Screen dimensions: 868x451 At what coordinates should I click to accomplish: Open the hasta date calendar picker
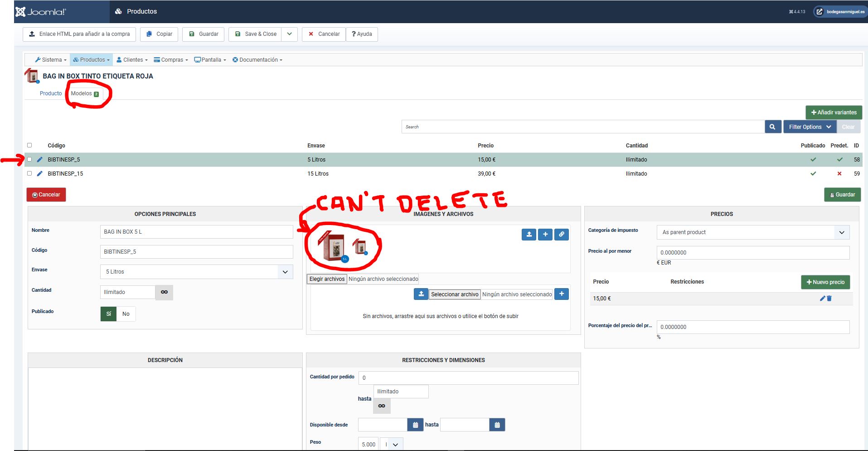click(x=497, y=425)
